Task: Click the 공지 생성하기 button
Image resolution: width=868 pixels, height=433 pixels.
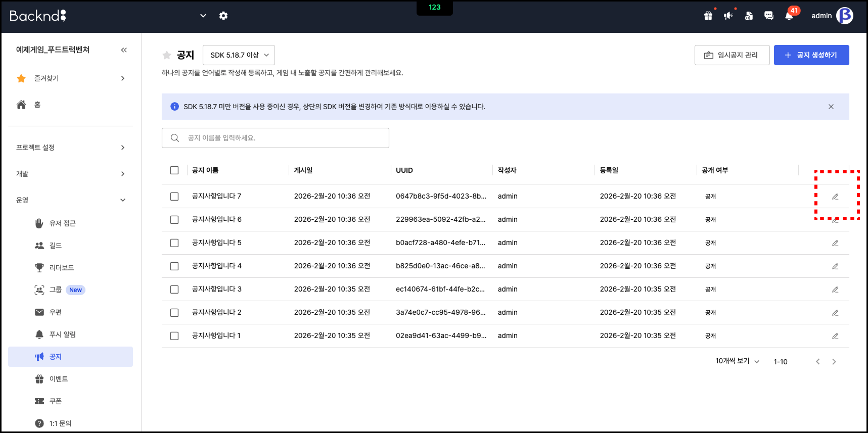Action: [811, 55]
